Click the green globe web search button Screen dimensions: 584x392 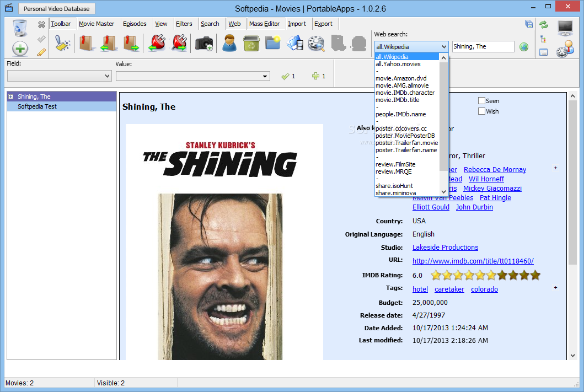pyautogui.click(x=524, y=47)
